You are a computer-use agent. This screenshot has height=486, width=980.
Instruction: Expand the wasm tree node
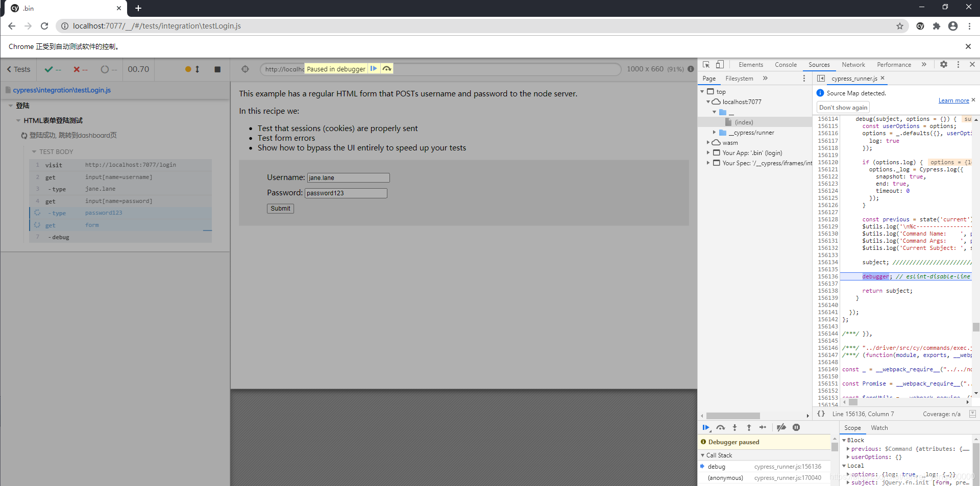[x=708, y=143]
